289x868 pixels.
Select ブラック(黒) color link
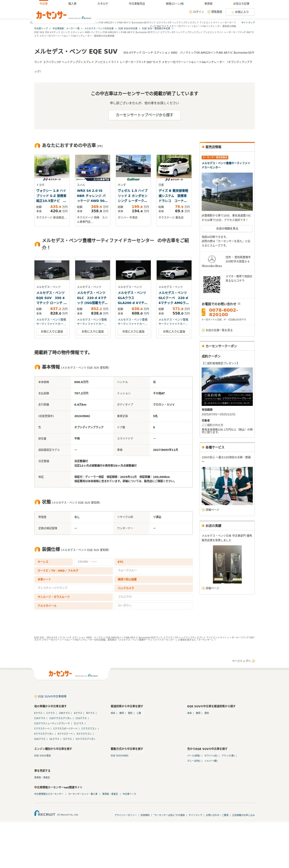pyautogui.click(x=228, y=756)
